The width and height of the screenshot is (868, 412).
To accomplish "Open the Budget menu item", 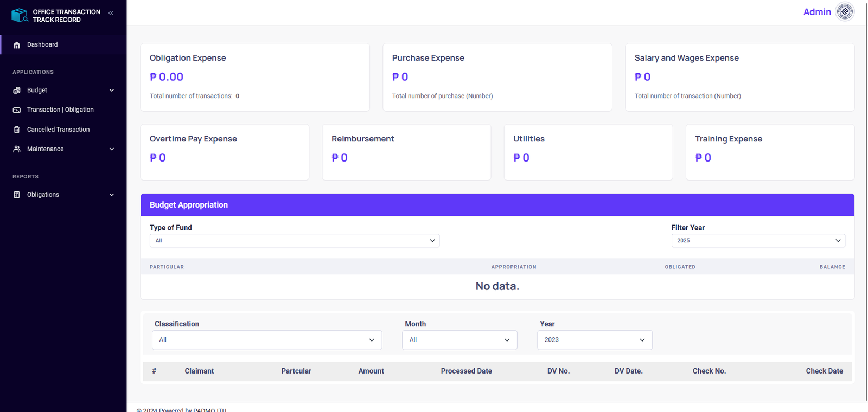I will (63, 90).
